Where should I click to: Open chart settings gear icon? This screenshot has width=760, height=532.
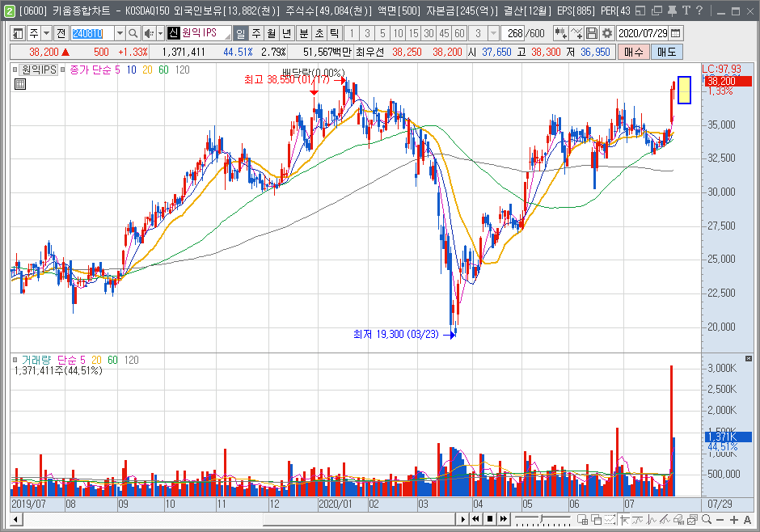point(607,33)
